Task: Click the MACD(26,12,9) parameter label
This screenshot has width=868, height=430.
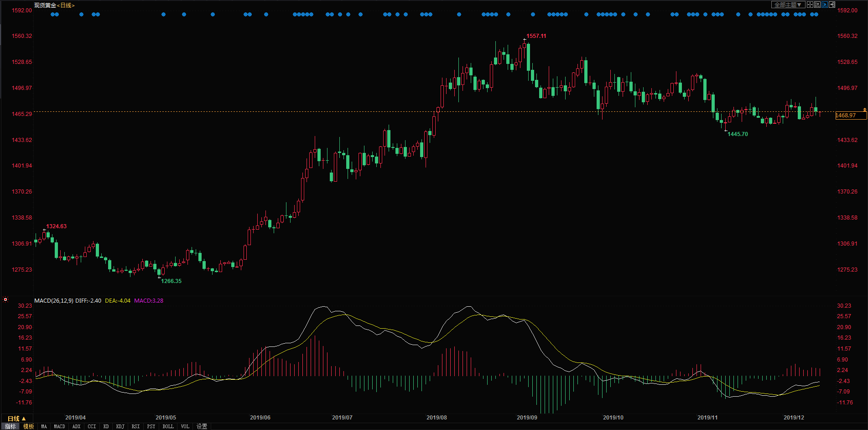Action: tap(53, 301)
